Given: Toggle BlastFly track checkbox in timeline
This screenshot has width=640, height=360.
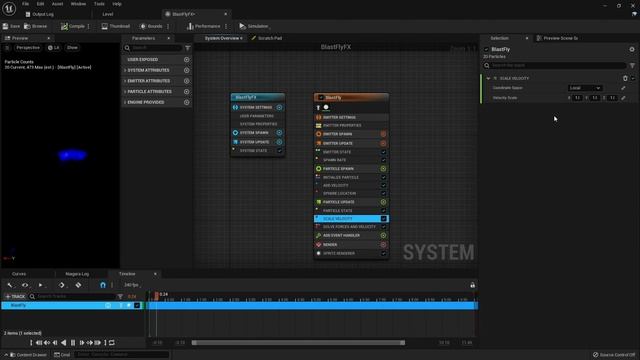Looking at the screenshot, I should [x=137, y=305].
